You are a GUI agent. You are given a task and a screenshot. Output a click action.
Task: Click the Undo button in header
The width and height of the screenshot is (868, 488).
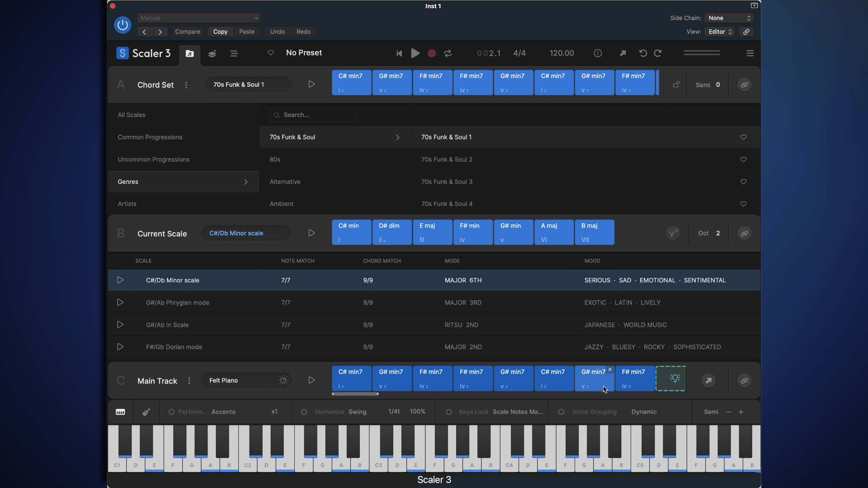[x=278, y=32]
